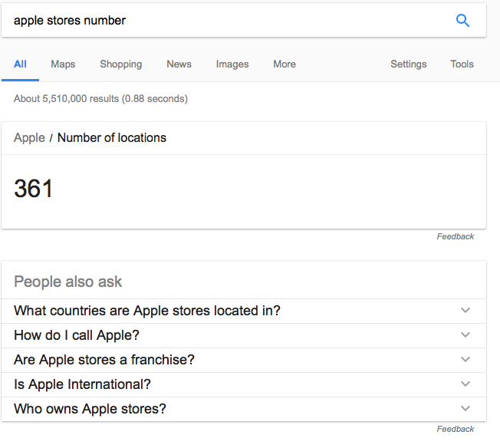Open the search Tools options
500x448 pixels.
coord(462,64)
